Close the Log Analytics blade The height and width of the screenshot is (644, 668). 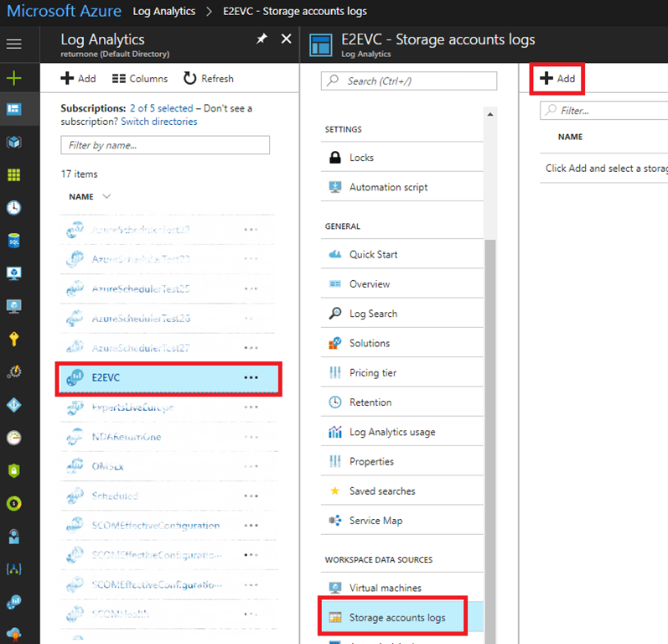[287, 39]
